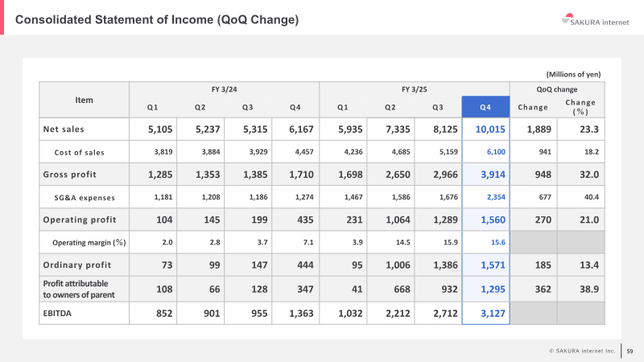Select the EBITDA row label
This screenshot has height=362, width=644.
click(x=57, y=313)
